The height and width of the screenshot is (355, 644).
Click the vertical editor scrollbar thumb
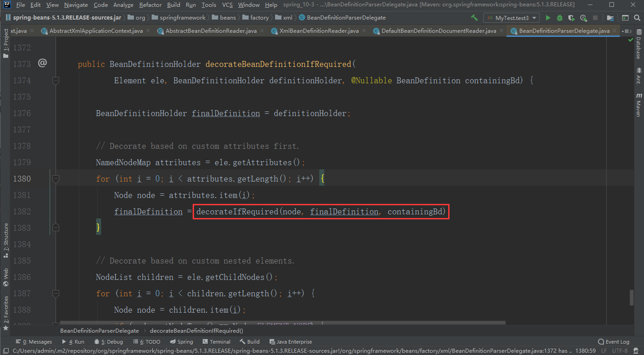[x=631, y=297]
